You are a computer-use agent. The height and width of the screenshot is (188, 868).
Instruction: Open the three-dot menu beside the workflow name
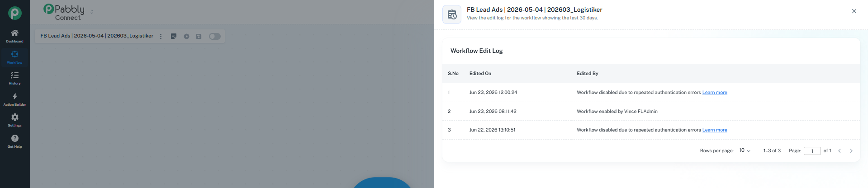coord(161,36)
